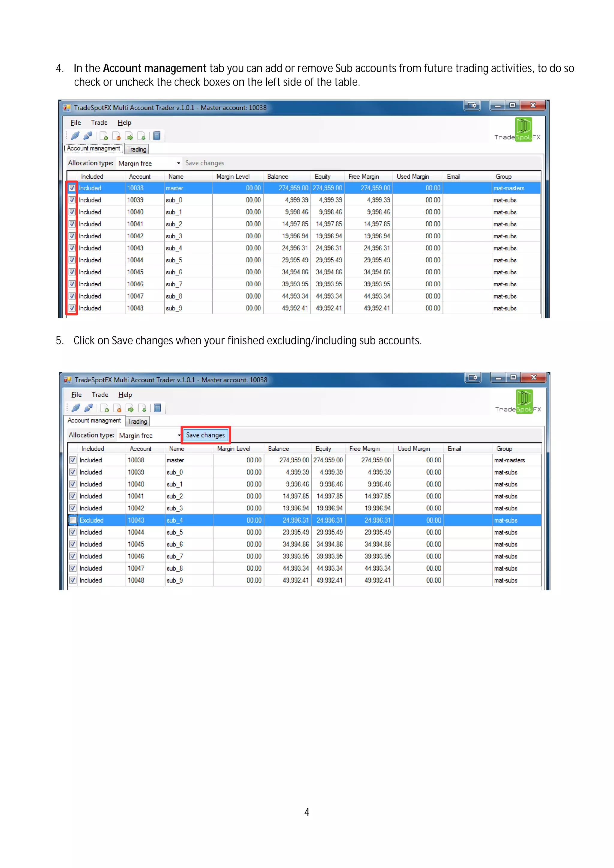Uncheck the sub_3 checkbox in step 4 window

72,236
